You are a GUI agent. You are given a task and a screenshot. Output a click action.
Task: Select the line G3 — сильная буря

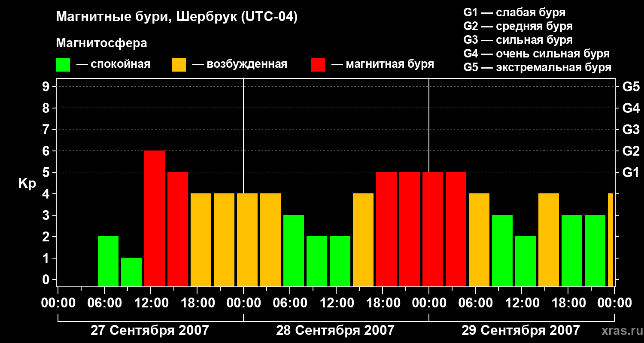click(x=518, y=40)
